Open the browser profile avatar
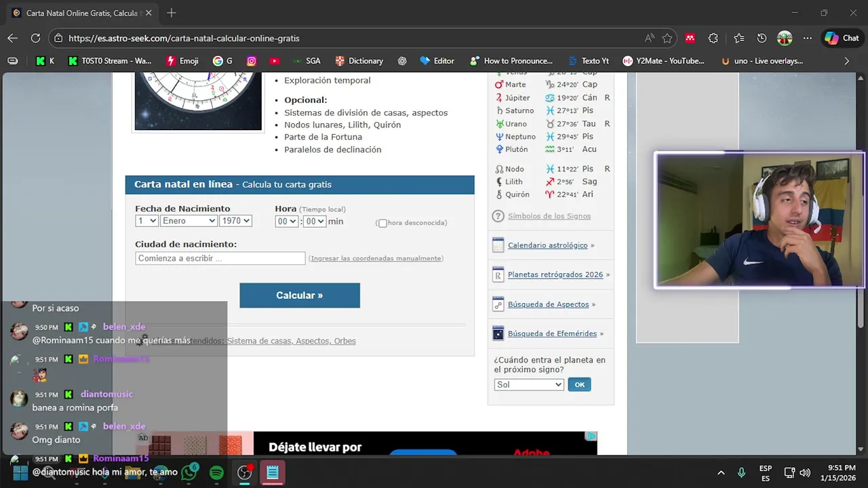868x488 pixels. (785, 39)
